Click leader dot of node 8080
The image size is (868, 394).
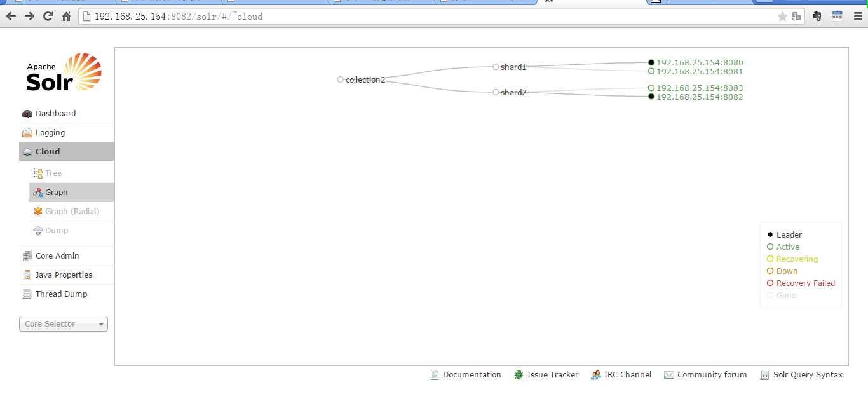coord(651,62)
